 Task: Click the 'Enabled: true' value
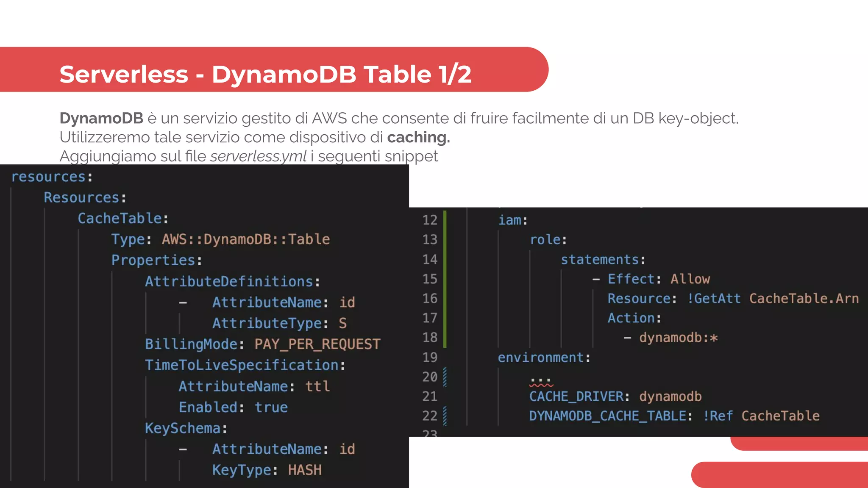271,407
